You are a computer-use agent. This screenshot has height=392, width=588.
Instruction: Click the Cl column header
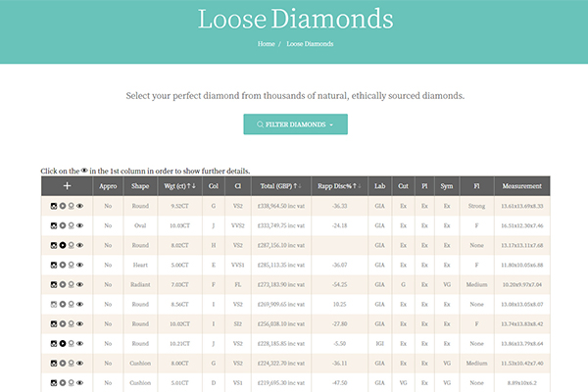click(238, 186)
